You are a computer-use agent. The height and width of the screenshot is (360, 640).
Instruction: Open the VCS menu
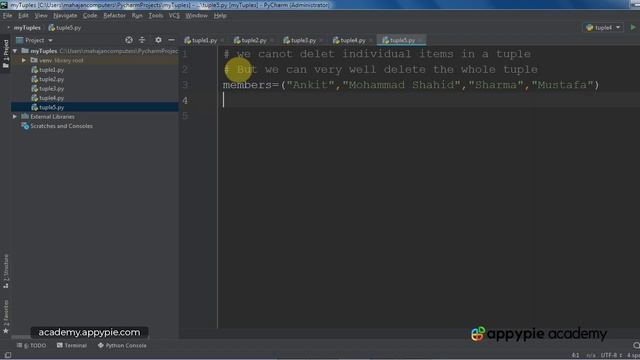(x=174, y=16)
